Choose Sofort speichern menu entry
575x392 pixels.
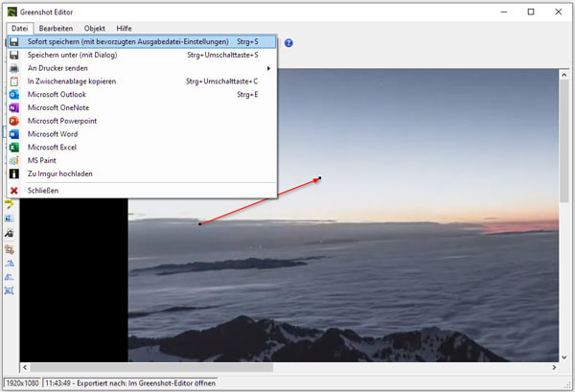pyautogui.click(x=142, y=41)
